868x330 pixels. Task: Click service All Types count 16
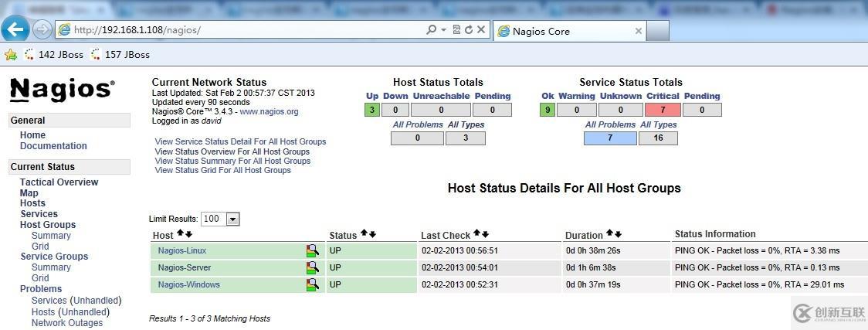pos(658,138)
